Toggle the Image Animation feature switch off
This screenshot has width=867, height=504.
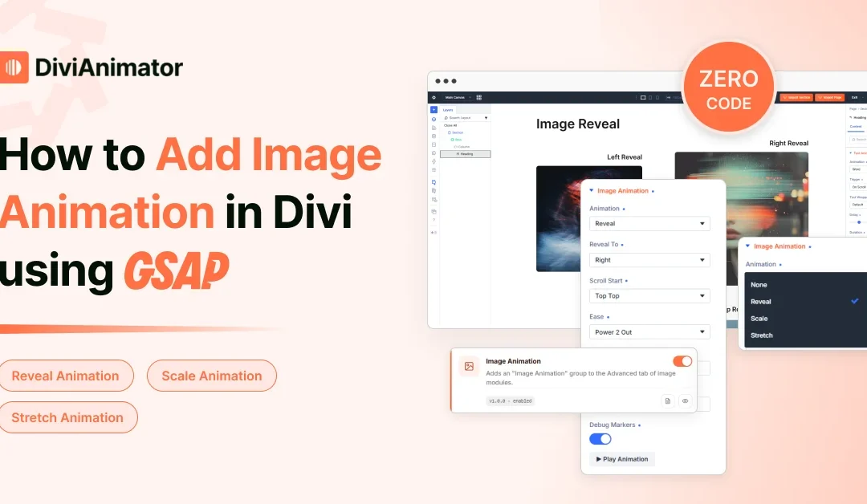click(682, 361)
